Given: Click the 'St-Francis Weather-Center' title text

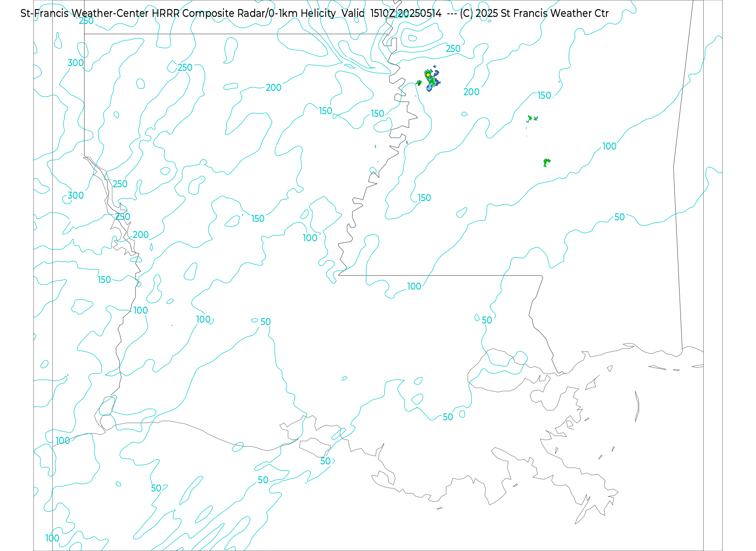Looking at the screenshot, I should click(x=85, y=13).
